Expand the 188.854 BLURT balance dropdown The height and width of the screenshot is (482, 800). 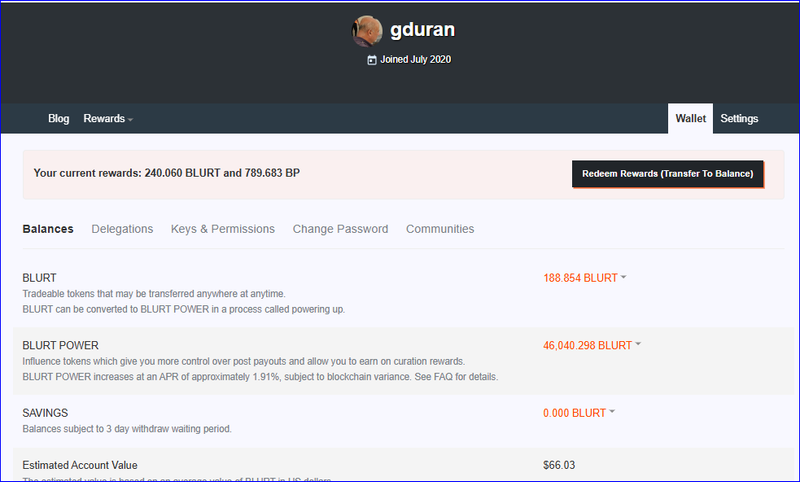click(581, 278)
